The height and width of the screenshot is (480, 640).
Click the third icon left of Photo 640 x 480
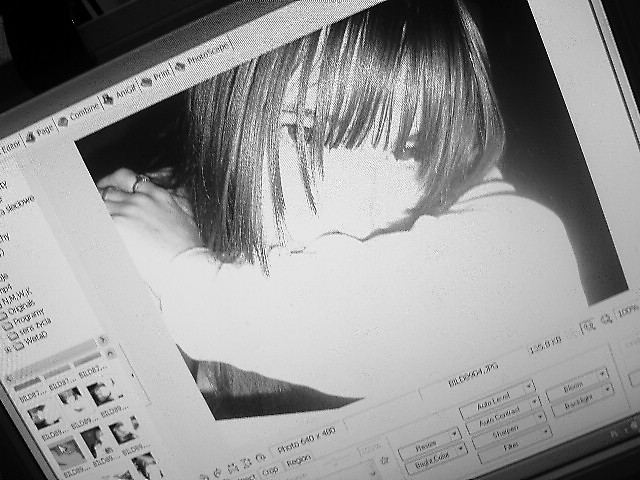point(233,467)
